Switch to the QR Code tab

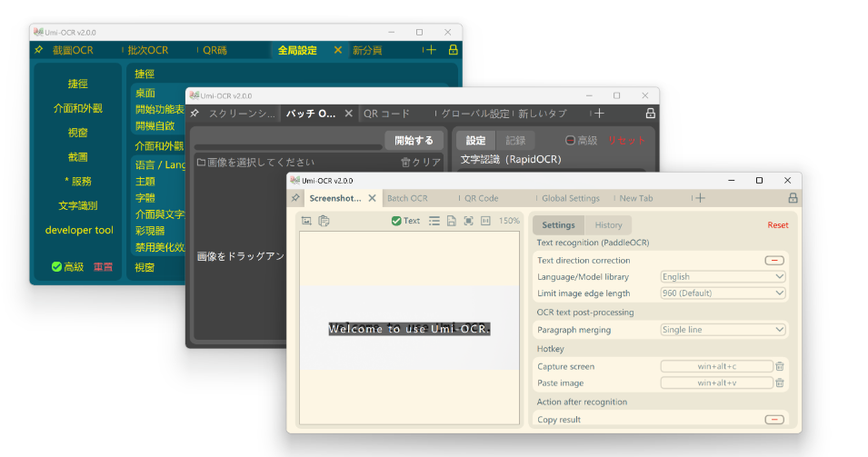481,198
